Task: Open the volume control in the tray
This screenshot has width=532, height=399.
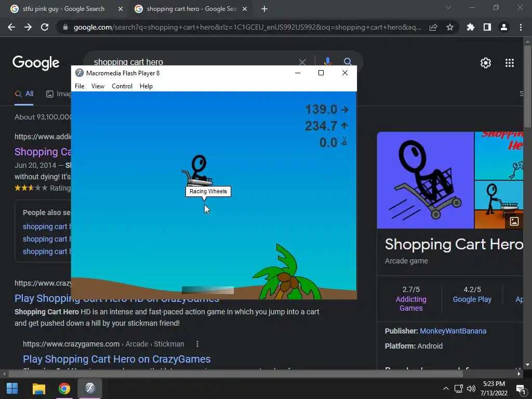Action: (x=471, y=389)
